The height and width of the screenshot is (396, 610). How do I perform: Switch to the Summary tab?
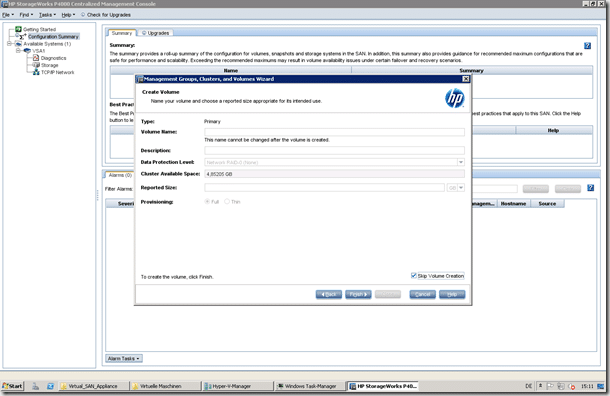[x=122, y=33]
